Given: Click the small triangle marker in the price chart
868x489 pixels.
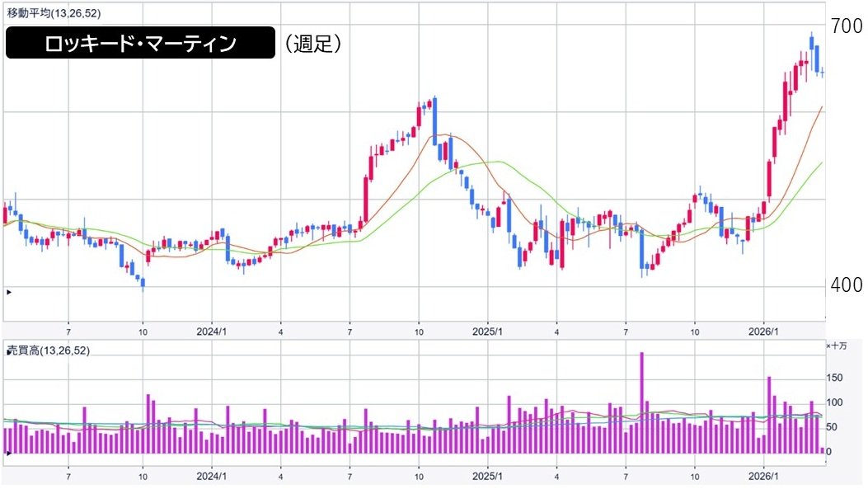Looking at the screenshot, I should click(x=9, y=292).
